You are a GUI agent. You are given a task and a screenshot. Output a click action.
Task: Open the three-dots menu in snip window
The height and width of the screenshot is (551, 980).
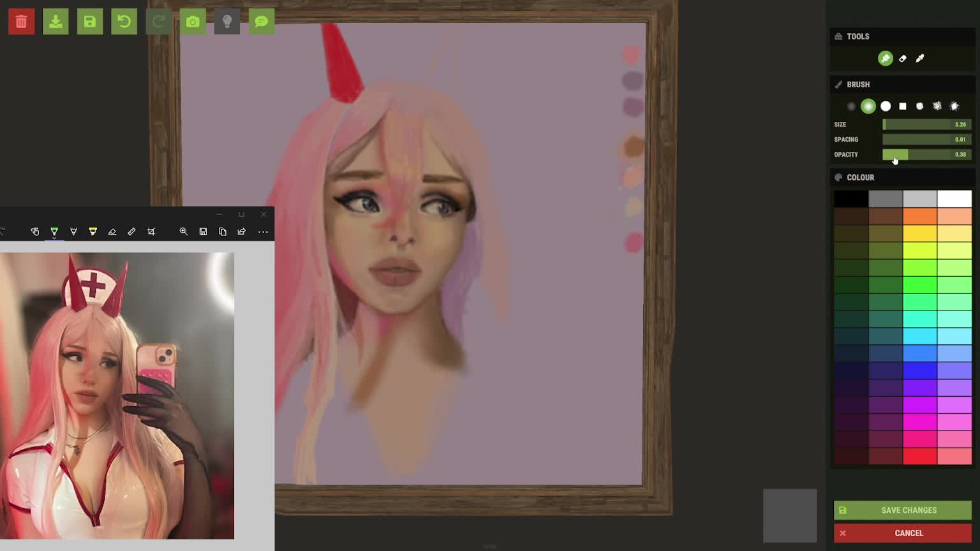click(263, 231)
